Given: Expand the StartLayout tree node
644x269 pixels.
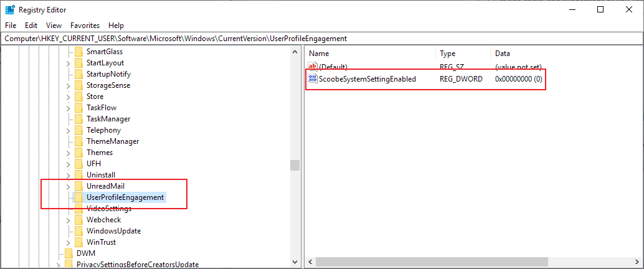Looking at the screenshot, I should (68, 63).
